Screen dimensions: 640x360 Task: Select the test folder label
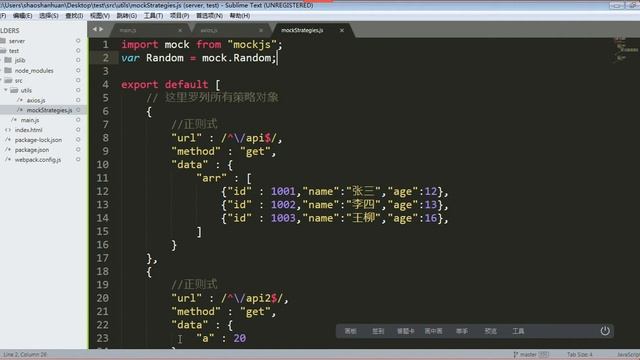click(14, 51)
